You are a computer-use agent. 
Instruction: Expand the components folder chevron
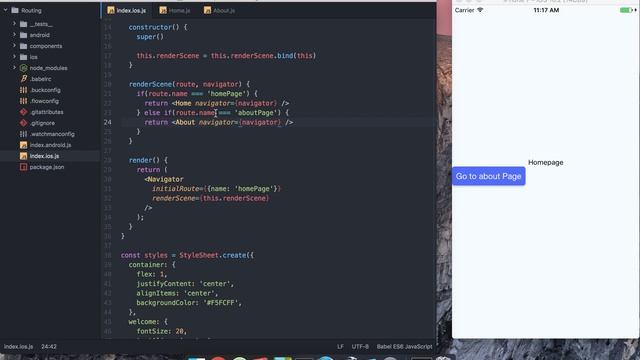point(14,46)
